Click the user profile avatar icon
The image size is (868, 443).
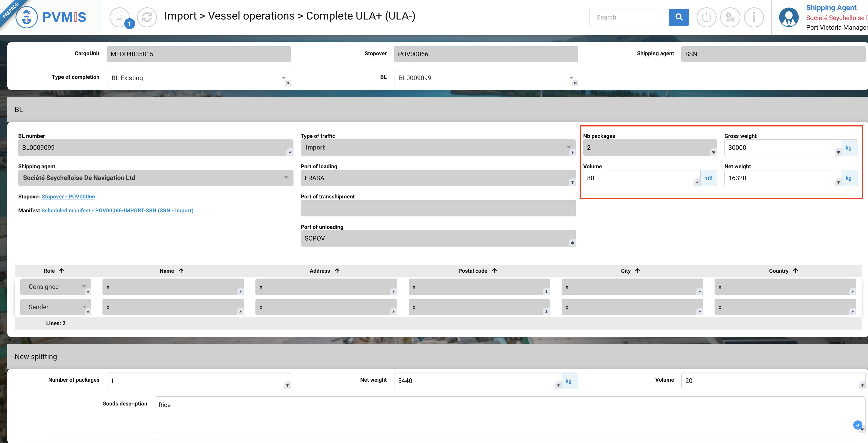point(788,17)
